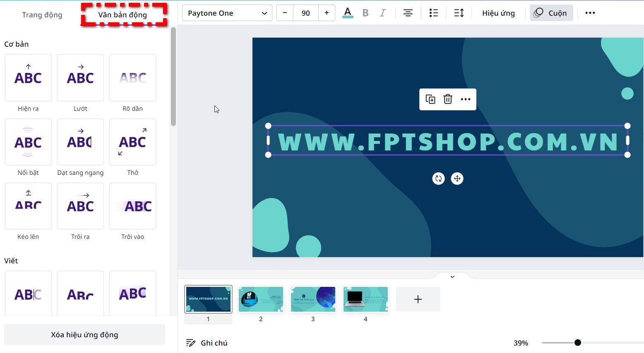Apply the Dạt sang ngang animation
The width and height of the screenshot is (644, 353).
[x=80, y=142]
